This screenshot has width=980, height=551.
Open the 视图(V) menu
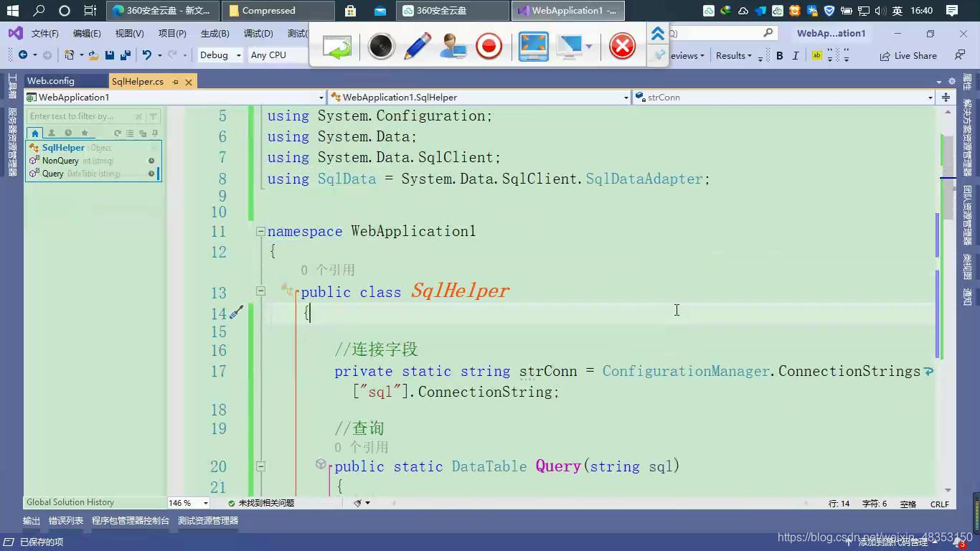pyautogui.click(x=129, y=34)
